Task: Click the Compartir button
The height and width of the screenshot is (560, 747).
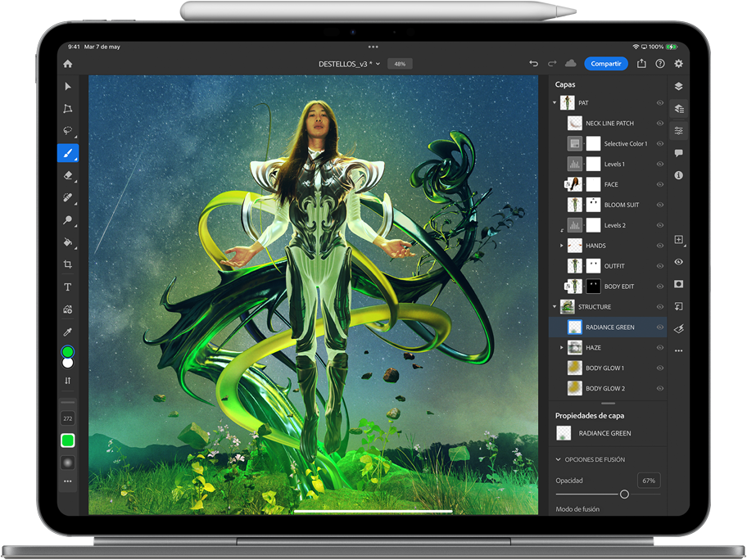Action: click(605, 64)
